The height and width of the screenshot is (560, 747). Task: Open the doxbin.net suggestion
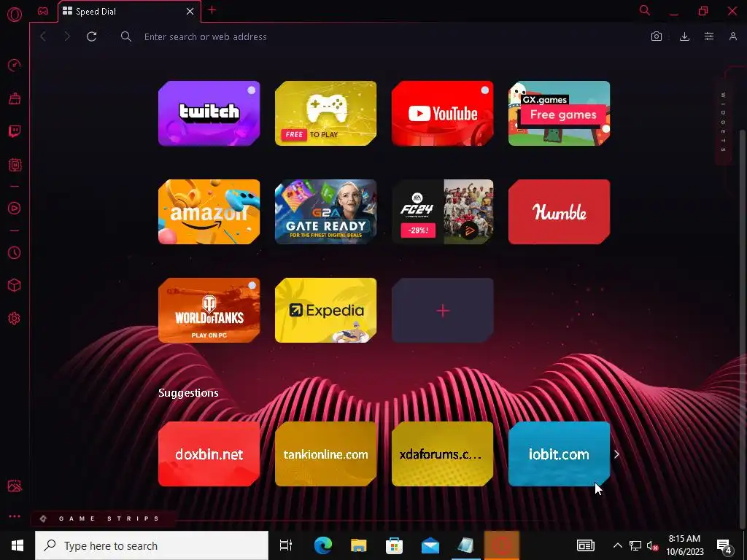pyautogui.click(x=209, y=454)
